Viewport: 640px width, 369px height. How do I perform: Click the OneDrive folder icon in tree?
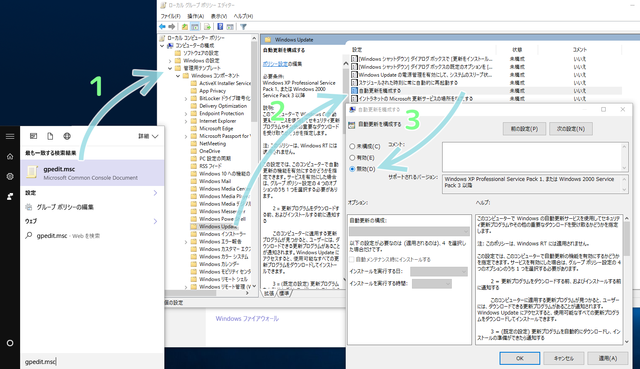pos(194,151)
